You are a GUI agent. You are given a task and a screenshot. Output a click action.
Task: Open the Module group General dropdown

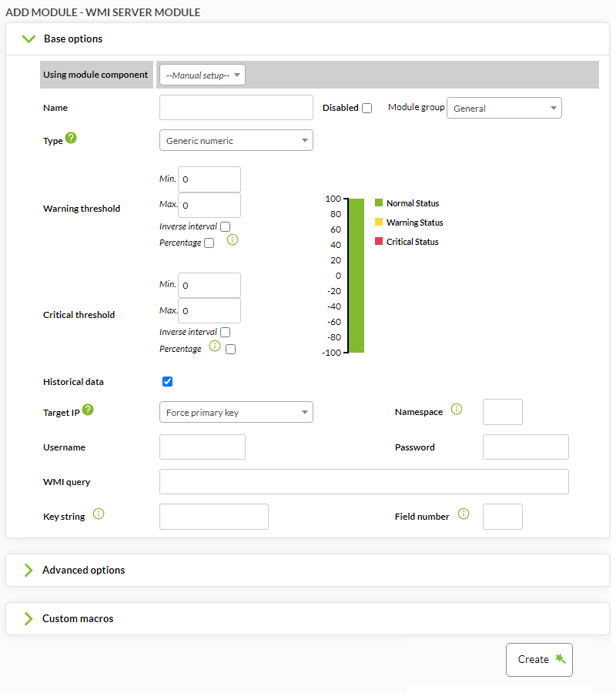click(x=504, y=109)
